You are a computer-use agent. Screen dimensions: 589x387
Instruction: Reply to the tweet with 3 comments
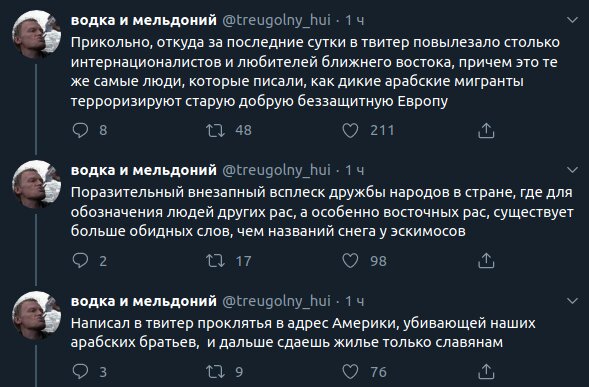tap(80, 371)
